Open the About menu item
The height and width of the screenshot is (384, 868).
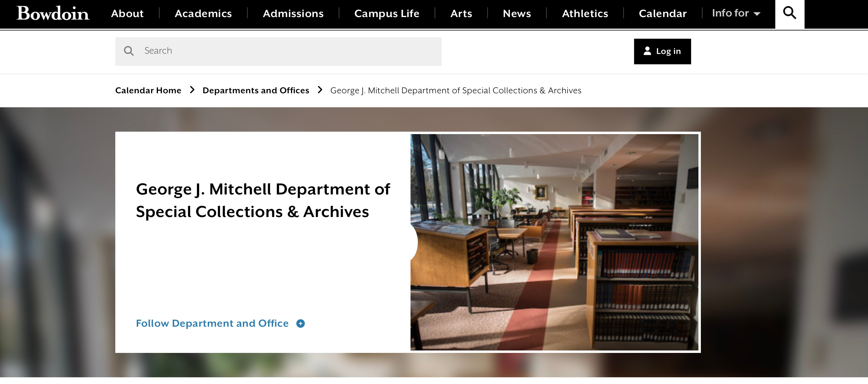tap(127, 13)
